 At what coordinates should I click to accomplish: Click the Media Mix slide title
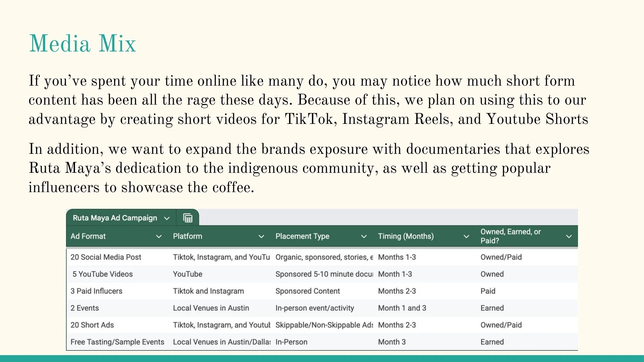[82, 43]
